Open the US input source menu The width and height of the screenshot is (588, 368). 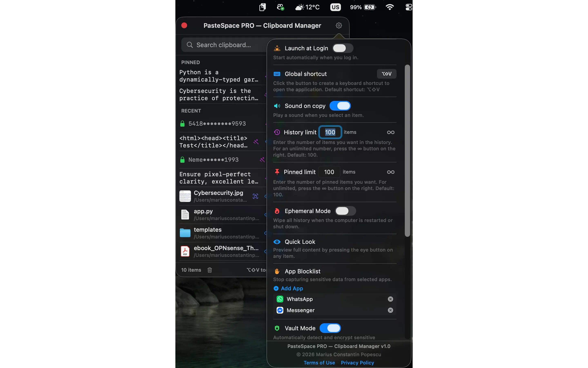pos(335,7)
